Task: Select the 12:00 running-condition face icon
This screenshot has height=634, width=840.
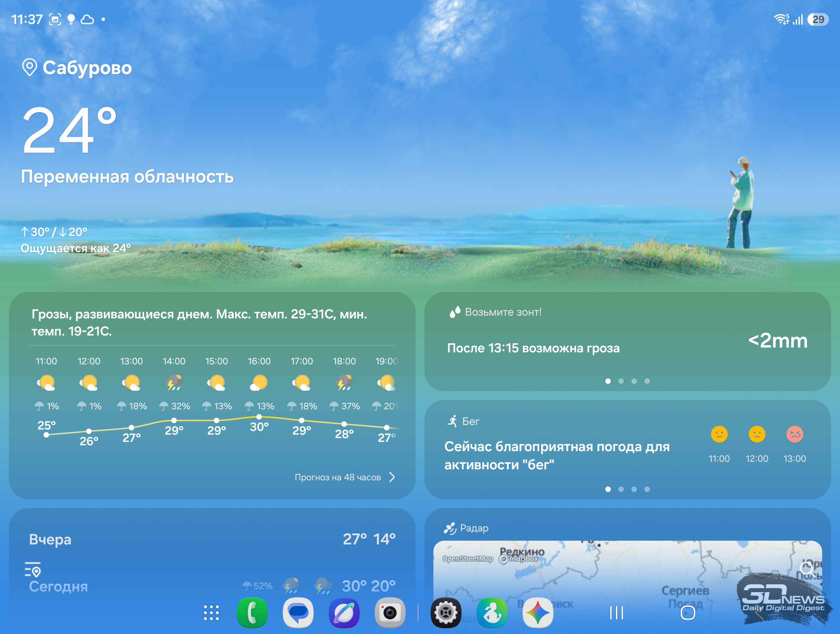Action: 757,434
